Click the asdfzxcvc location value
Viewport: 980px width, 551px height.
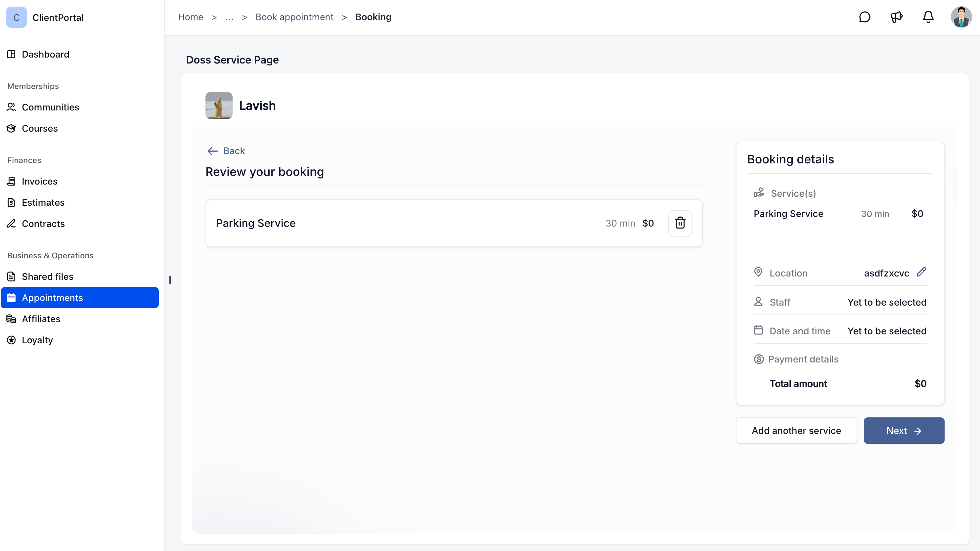(x=886, y=274)
